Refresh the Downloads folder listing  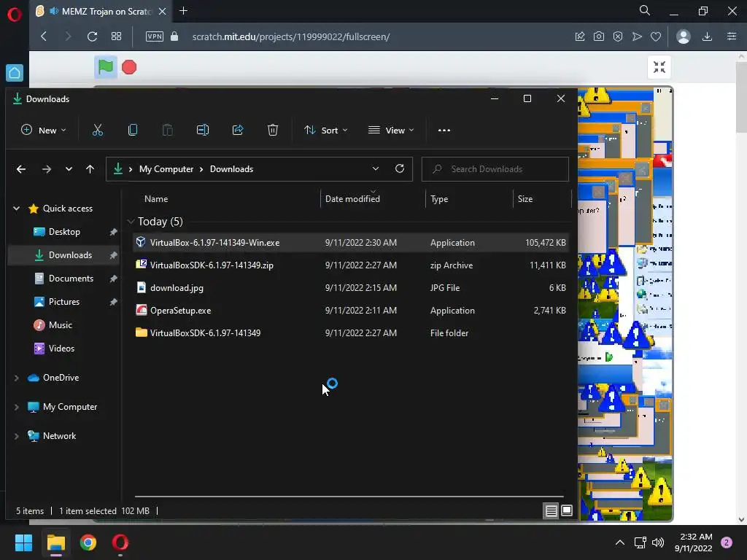coord(400,168)
